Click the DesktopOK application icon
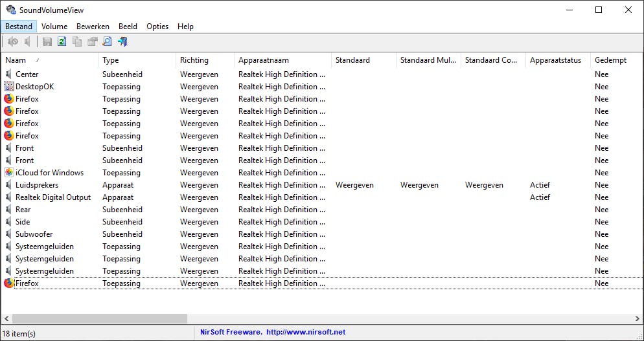 pyautogui.click(x=8, y=87)
